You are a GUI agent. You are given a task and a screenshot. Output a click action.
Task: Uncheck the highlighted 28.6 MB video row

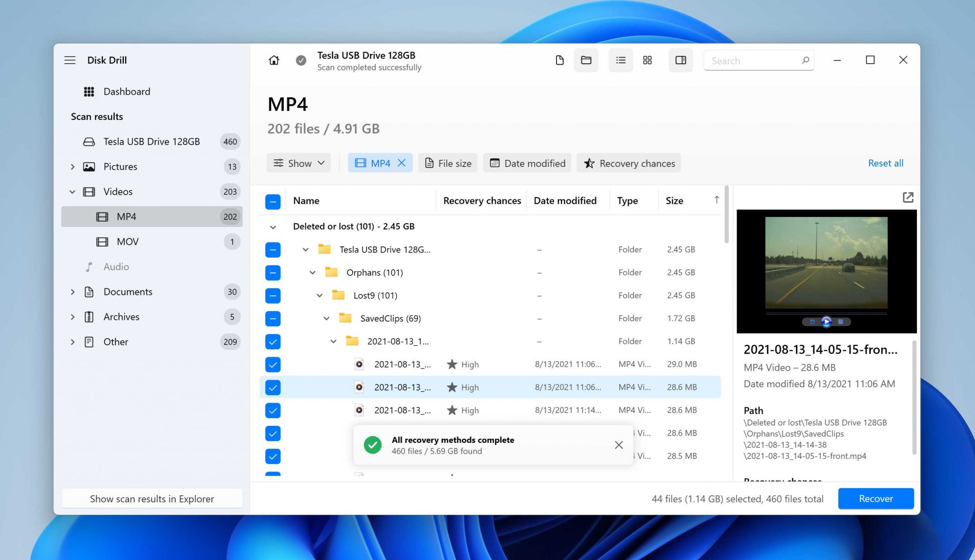pos(273,387)
